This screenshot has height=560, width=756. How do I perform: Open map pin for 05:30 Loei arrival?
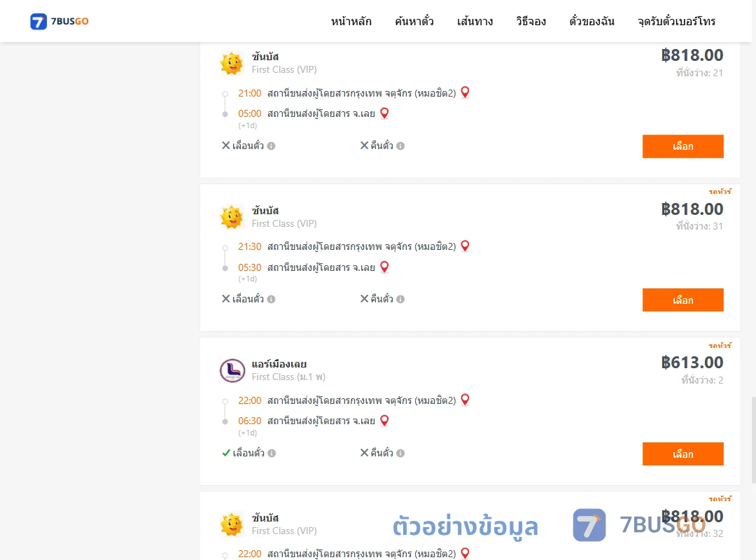point(384,267)
